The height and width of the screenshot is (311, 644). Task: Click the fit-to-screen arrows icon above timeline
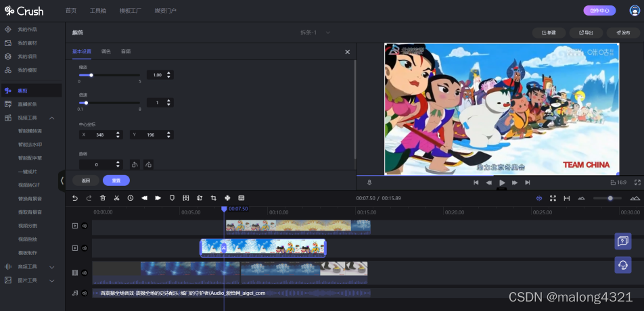click(553, 198)
